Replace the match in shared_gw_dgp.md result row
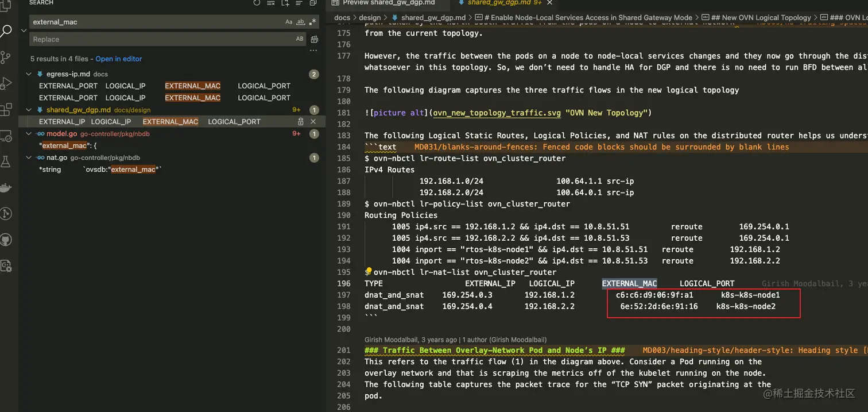Image resolution: width=868 pixels, height=412 pixels. click(301, 122)
